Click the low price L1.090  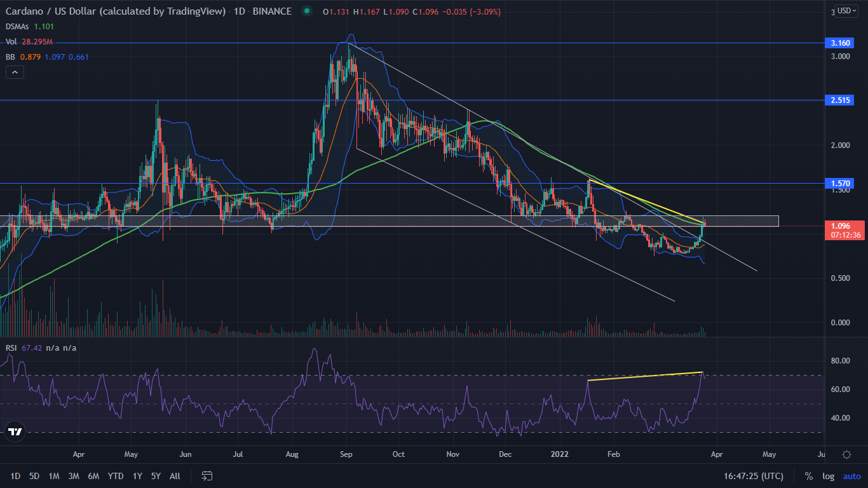(395, 12)
